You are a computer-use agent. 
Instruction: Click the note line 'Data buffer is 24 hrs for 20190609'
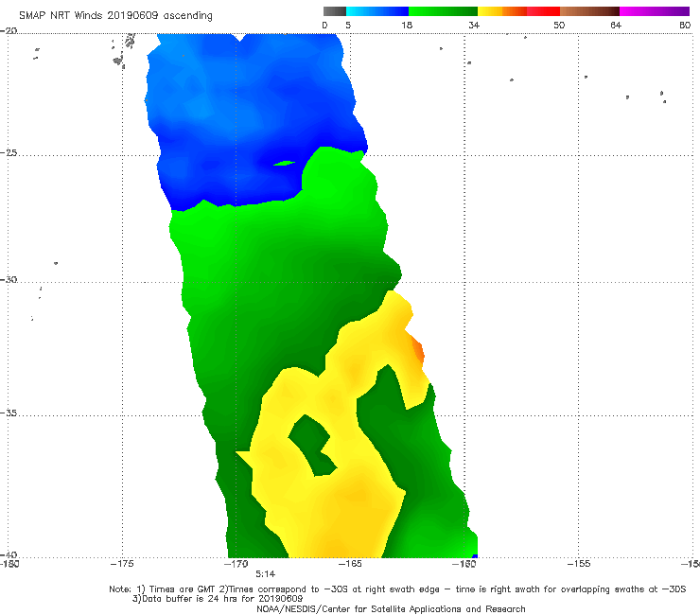tap(218, 599)
